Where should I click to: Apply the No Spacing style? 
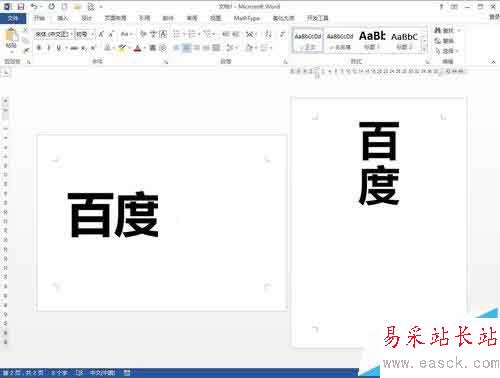(x=340, y=40)
